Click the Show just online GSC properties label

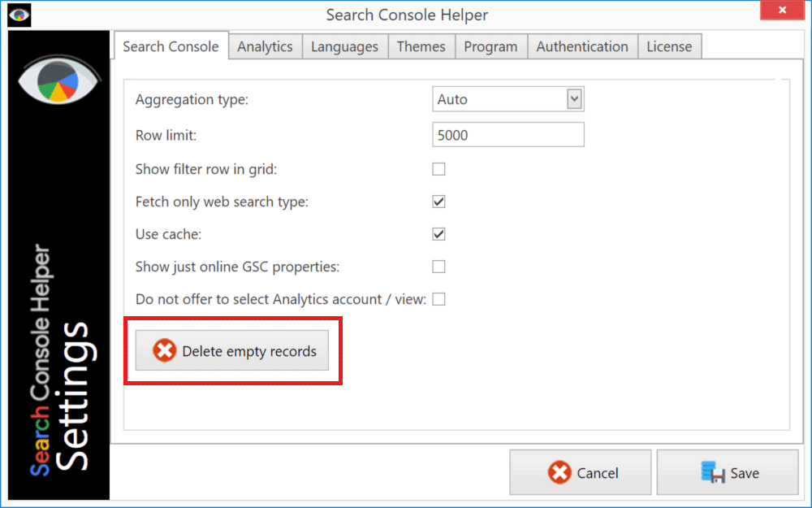click(x=238, y=267)
